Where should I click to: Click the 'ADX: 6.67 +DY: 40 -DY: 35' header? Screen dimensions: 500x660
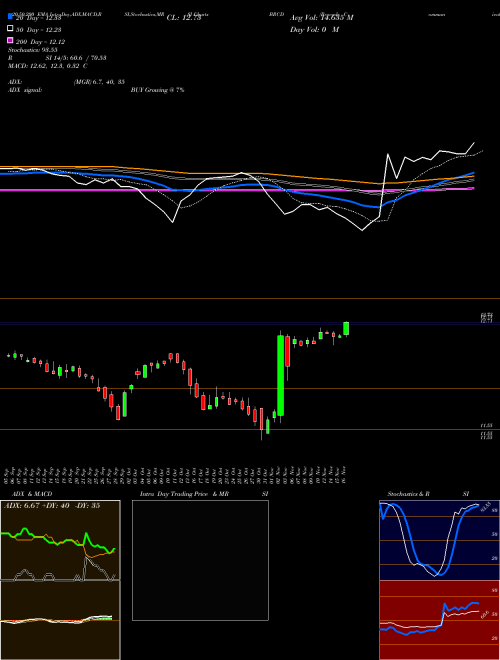pyautogui.click(x=52, y=506)
